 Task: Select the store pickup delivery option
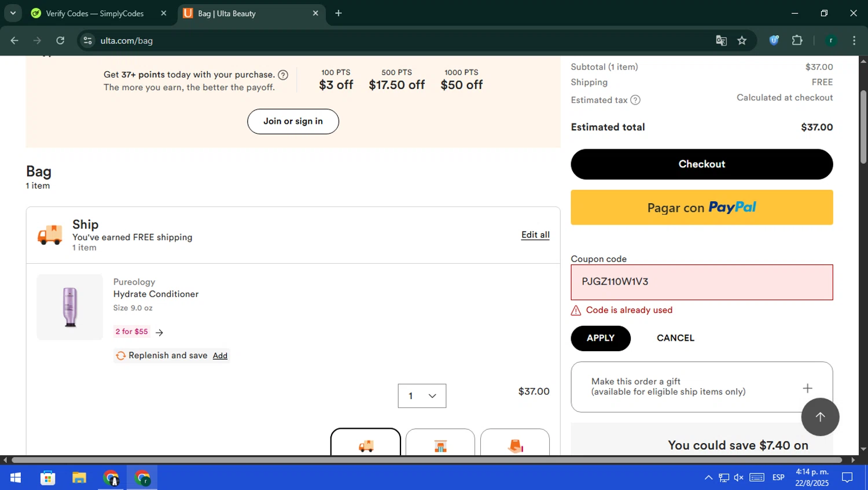coord(440,443)
